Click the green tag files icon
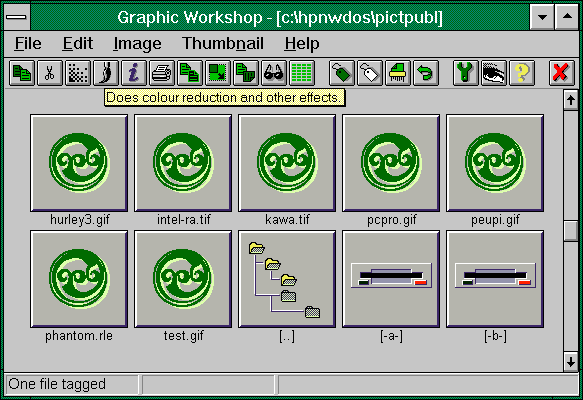The image size is (583, 400). (x=342, y=73)
